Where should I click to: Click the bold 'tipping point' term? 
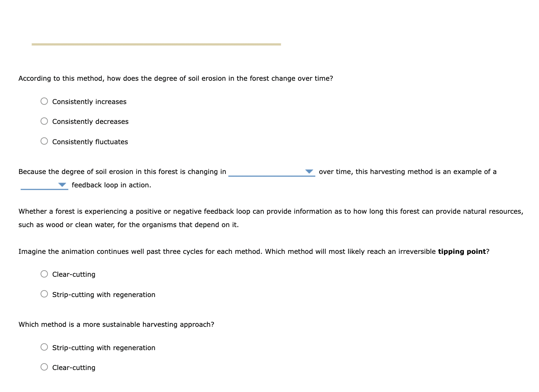462,252
